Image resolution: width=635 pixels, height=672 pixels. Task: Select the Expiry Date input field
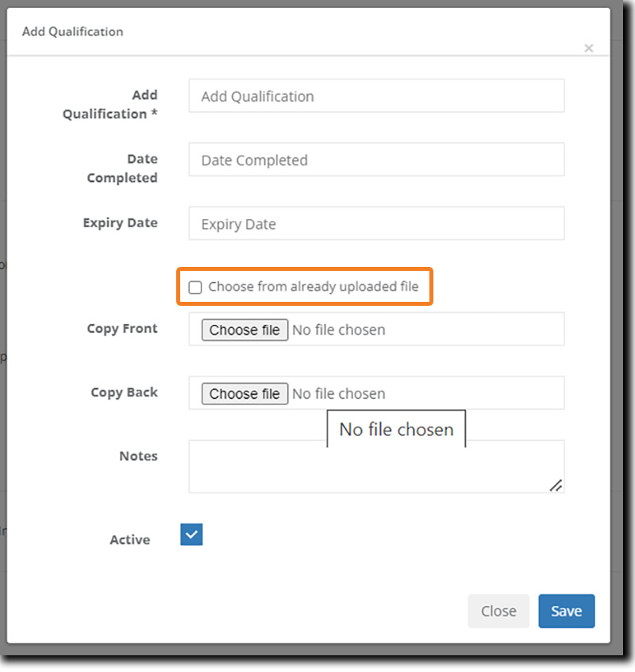(x=376, y=224)
